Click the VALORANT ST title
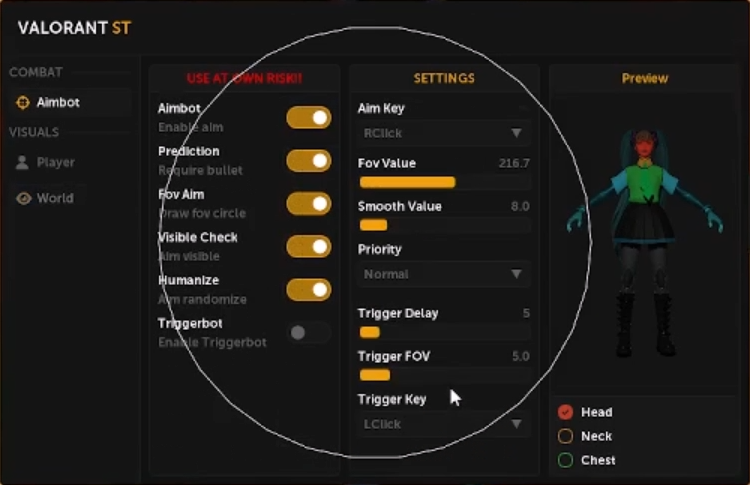This screenshot has width=750, height=485. tap(74, 28)
